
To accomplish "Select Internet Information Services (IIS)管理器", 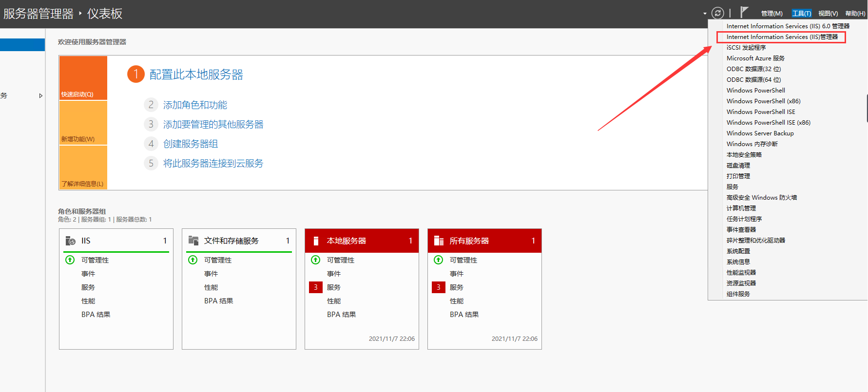I will tap(782, 37).
